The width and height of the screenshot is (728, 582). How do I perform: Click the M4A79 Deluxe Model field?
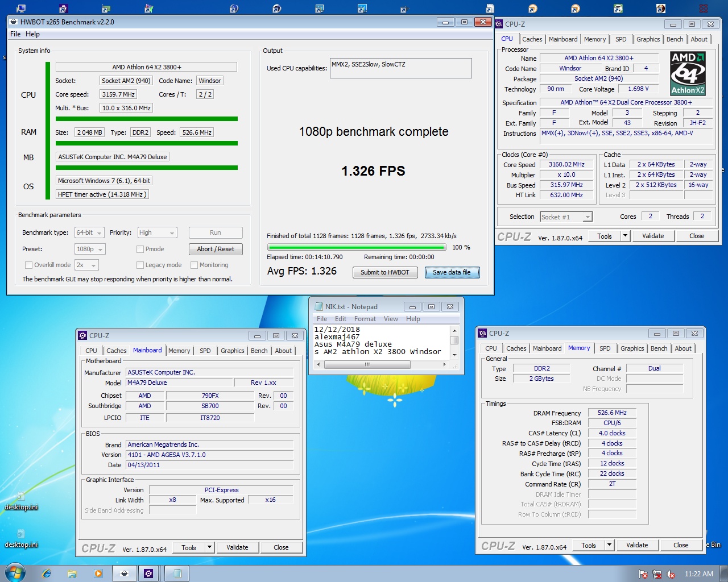[179, 383]
